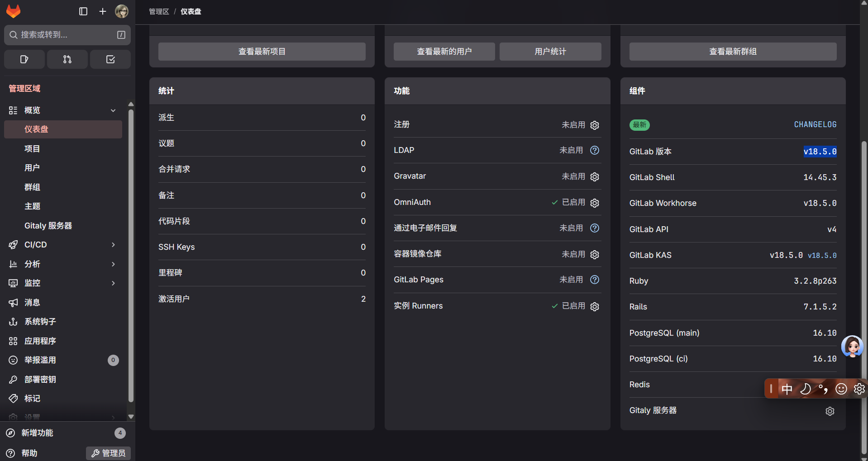
Task: Open the create new item plus icon
Action: [x=102, y=11]
